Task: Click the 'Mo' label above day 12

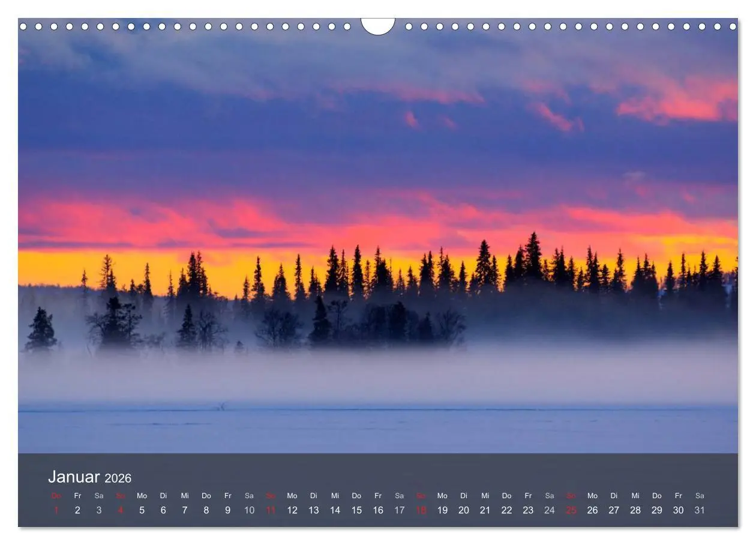Action: pos(292,496)
